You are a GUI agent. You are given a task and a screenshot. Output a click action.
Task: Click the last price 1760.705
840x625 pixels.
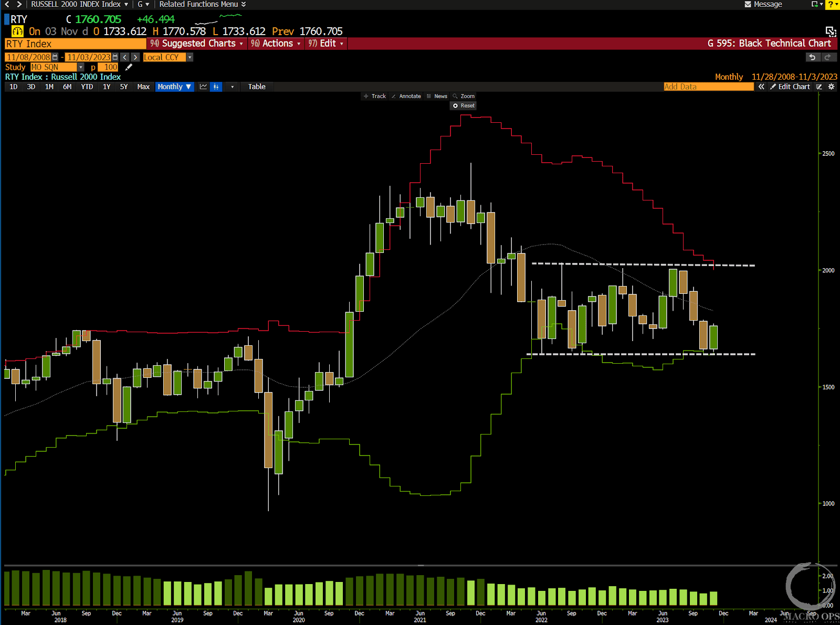coord(98,19)
